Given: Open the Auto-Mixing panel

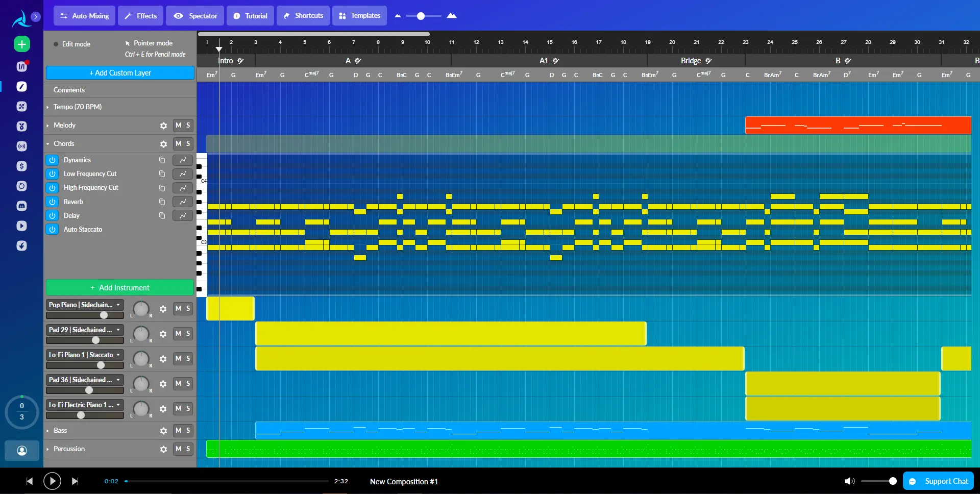Looking at the screenshot, I should 84,16.
